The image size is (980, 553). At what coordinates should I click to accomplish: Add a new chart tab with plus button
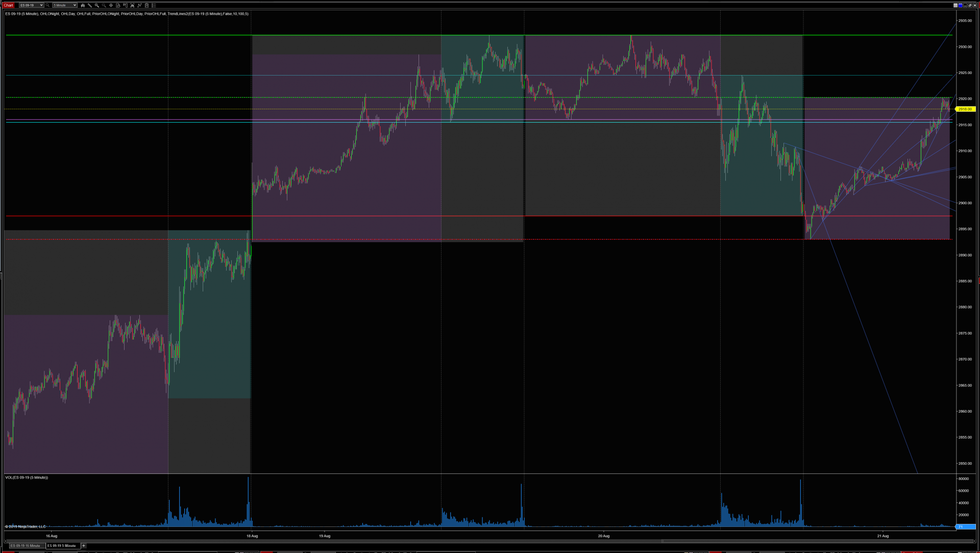coord(84,545)
